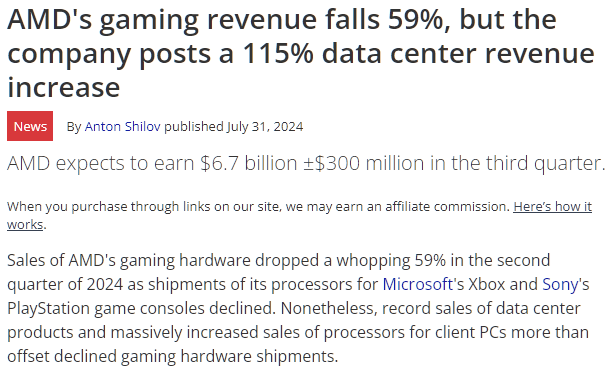Click the word "increase" ending the headline
This screenshot has width=615, height=375.
point(64,87)
